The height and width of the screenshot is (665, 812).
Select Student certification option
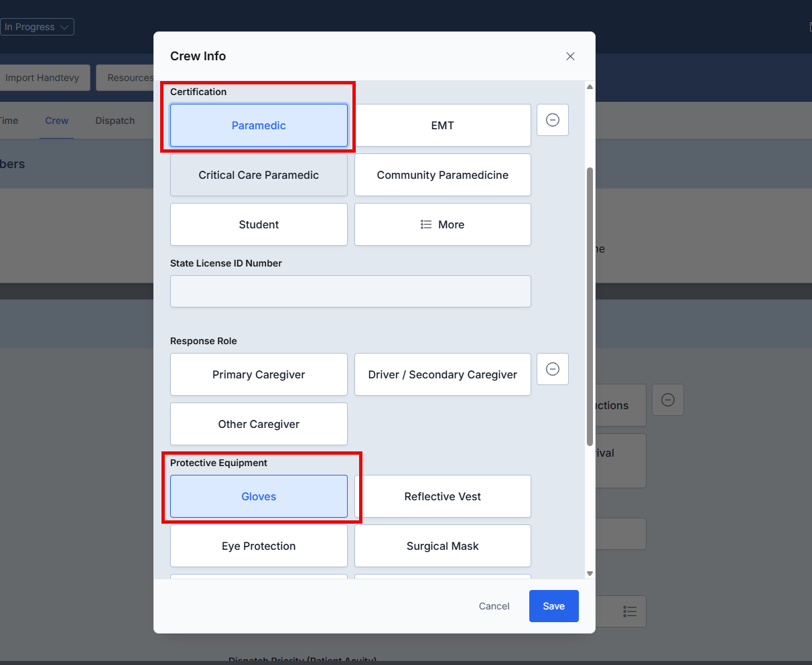point(259,224)
